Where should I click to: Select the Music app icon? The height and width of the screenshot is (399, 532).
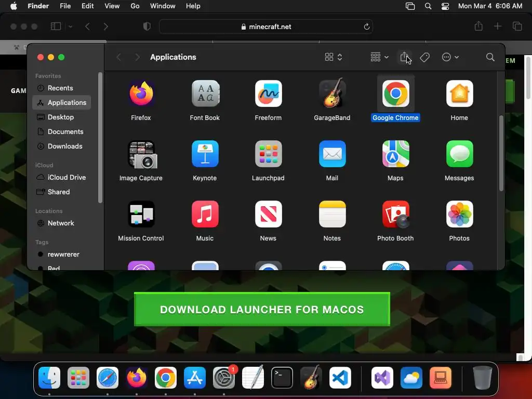(205, 214)
